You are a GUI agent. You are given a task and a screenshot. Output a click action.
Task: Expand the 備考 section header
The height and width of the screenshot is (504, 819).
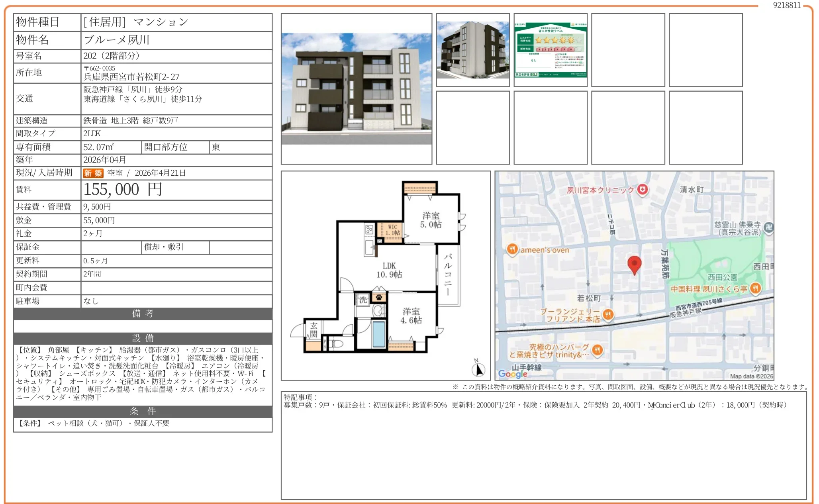pyautogui.click(x=143, y=314)
